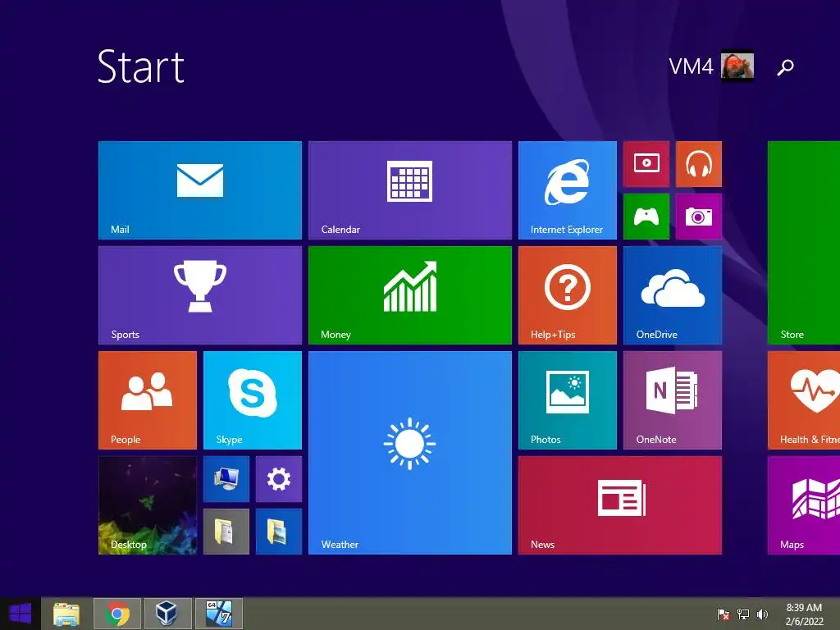The image size is (840, 630).
Task: Click the Windows Start button in taskbar
Action: [20, 614]
